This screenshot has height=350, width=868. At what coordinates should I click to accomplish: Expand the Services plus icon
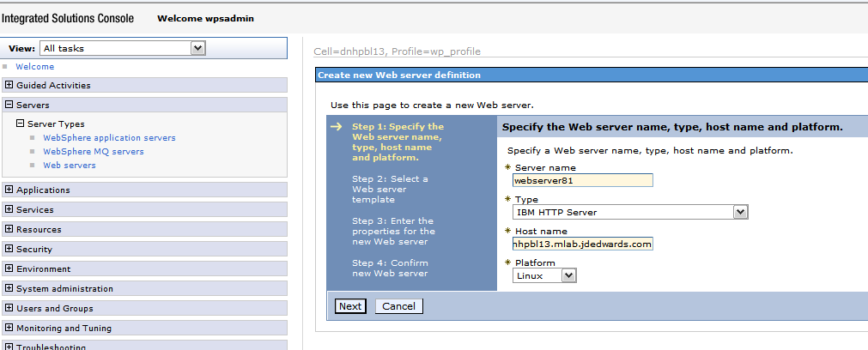click(x=9, y=209)
